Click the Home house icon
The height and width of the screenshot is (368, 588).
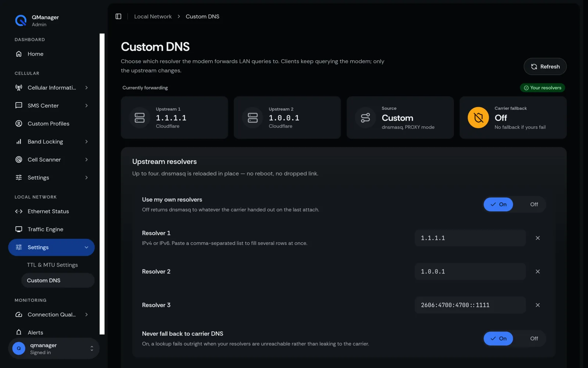(19, 54)
